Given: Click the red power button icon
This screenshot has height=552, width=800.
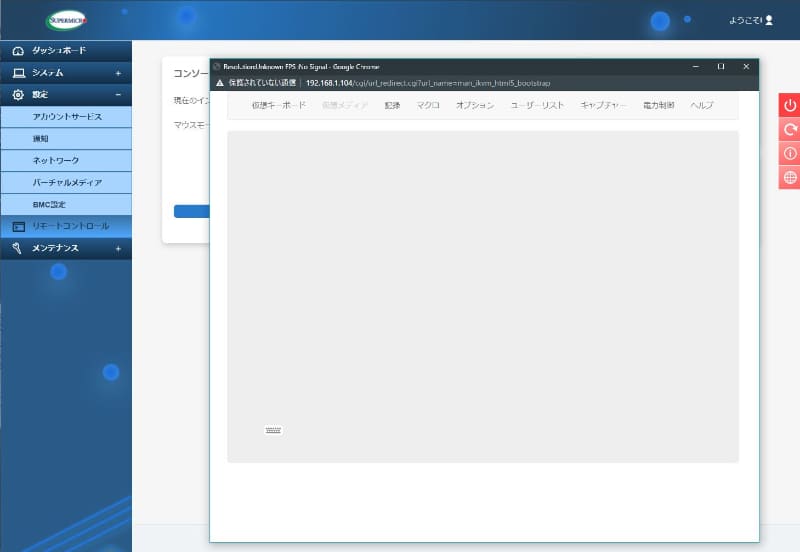Looking at the screenshot, I should click(x=790, y=105).
